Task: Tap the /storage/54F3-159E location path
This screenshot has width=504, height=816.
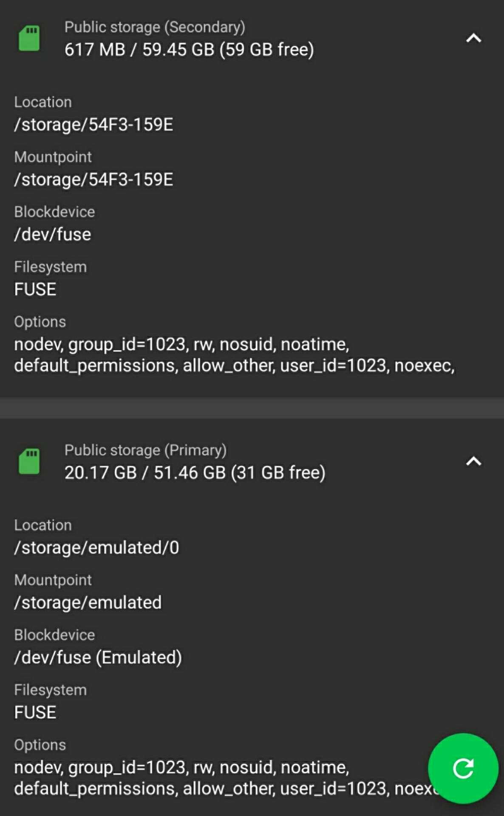Action: pos(93,125)
